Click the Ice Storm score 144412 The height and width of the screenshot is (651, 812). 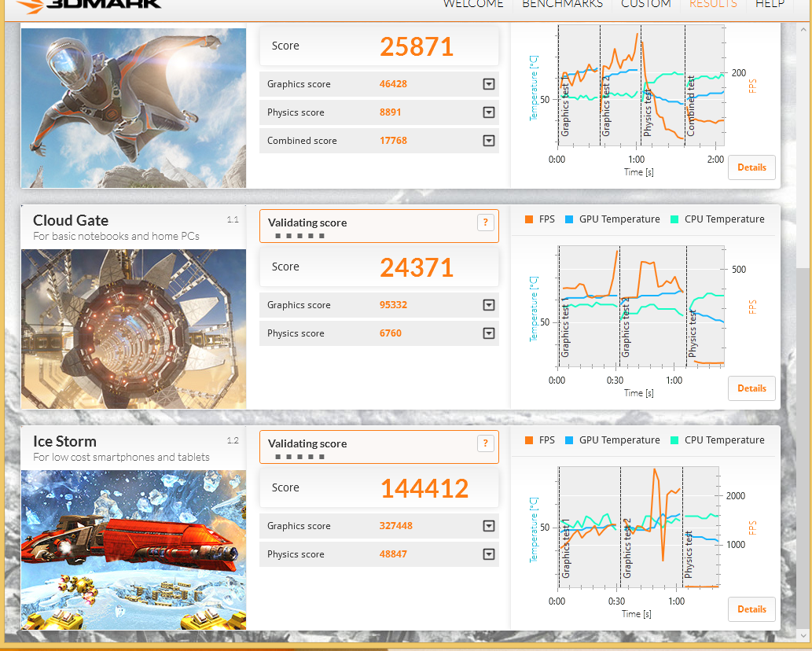pyautogui.click(x=424, y=488)
